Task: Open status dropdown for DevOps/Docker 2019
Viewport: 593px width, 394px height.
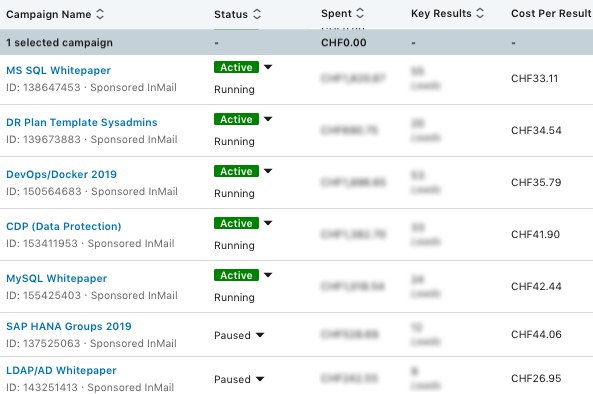Action: tap(268, 171)
